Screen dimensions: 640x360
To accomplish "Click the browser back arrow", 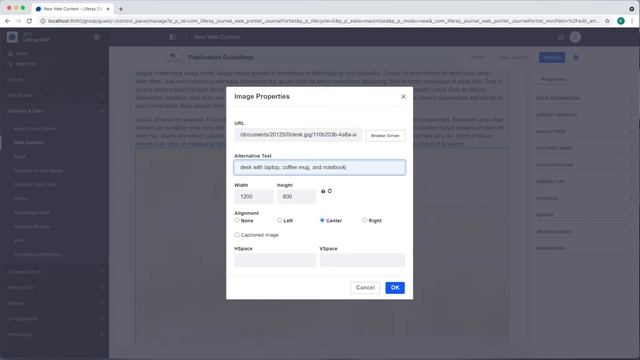I will point(7,21).
